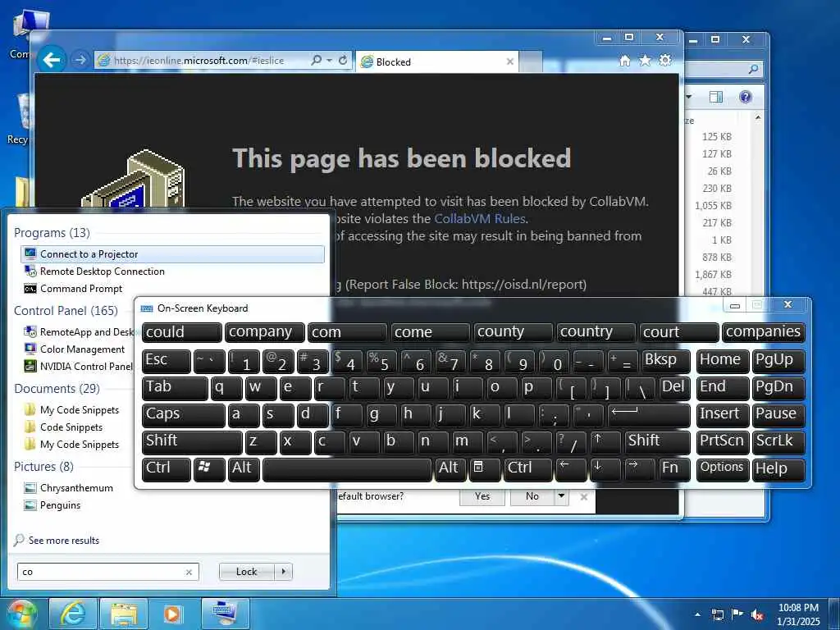840x630 pixels.
Task: Click Explorer window preview pane icon
Action: click(x=715, y=97)
